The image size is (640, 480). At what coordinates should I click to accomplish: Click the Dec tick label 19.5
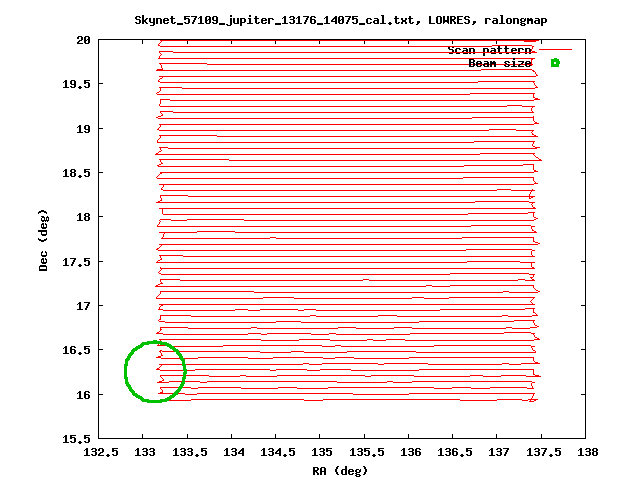click(x=76, y=84)
